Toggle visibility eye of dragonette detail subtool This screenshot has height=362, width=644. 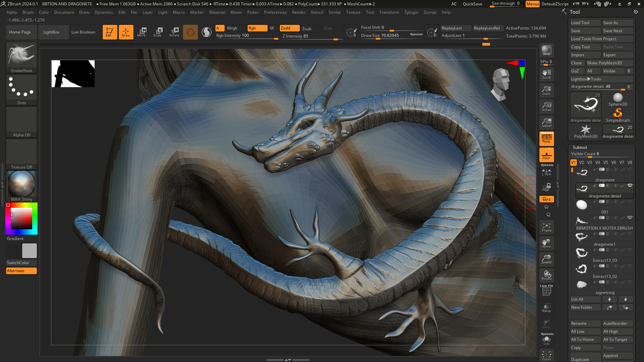(630, 185)
